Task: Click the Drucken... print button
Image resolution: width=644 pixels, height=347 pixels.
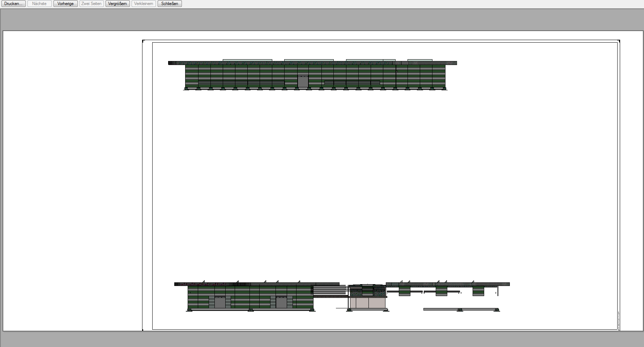Action: click(x=13, y=4)
